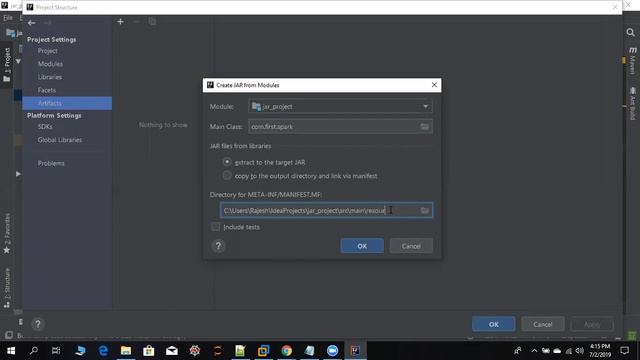
Task: Open File Explorer from taskbar
Action: point(126,351)
